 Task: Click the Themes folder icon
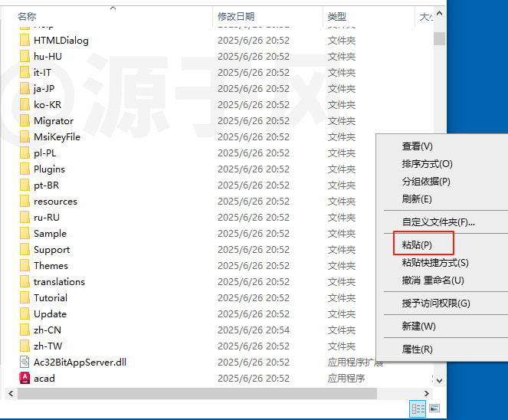[25, 266]
